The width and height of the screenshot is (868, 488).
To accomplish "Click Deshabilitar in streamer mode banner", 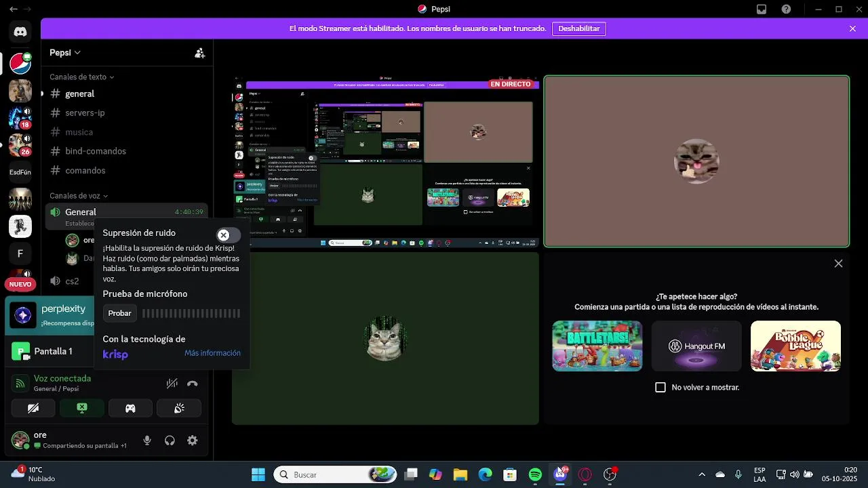I will point(579,28).
